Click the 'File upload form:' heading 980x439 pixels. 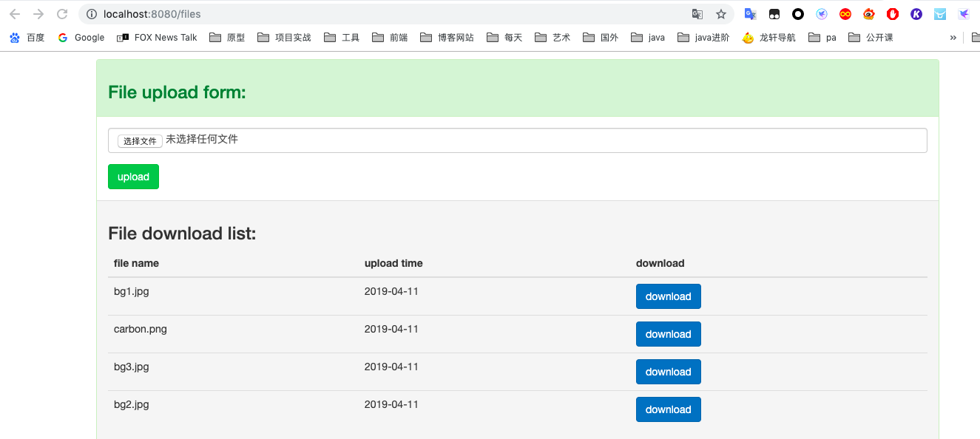pyautogui.click(x=177, y=92)
